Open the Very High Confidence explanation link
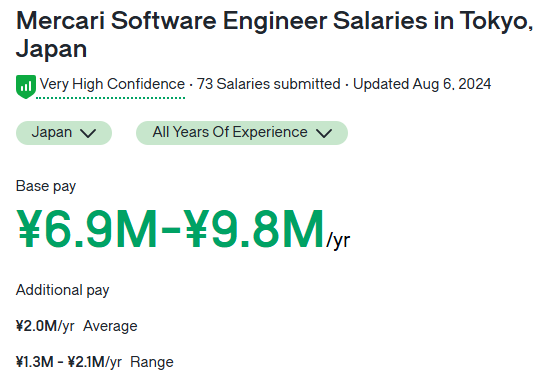Screen dimensions: 544x376 (112, 84)
